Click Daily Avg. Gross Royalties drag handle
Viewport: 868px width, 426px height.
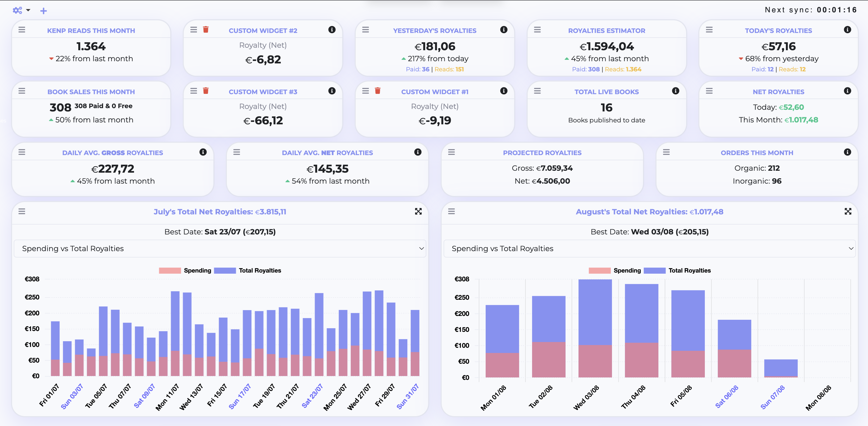pyautogui.click(x=22, y=152)
